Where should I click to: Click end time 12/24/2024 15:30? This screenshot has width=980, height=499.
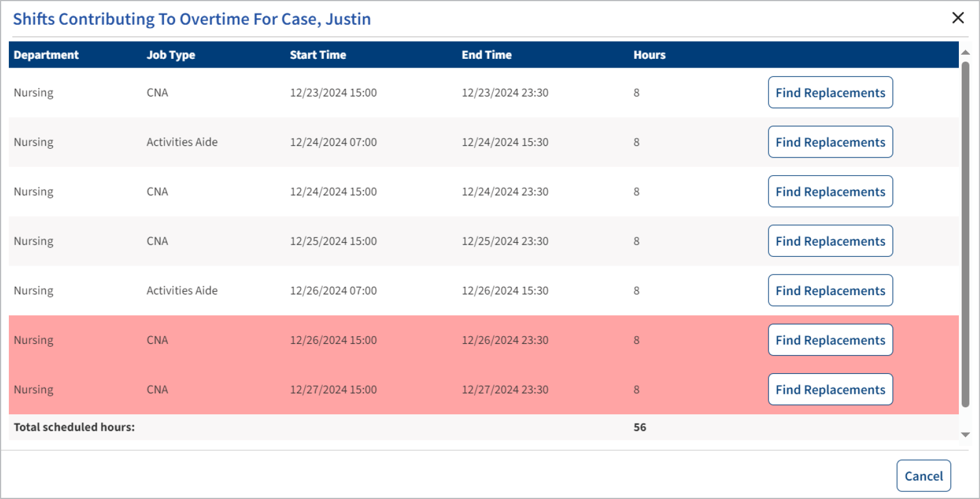click(505, 142)
